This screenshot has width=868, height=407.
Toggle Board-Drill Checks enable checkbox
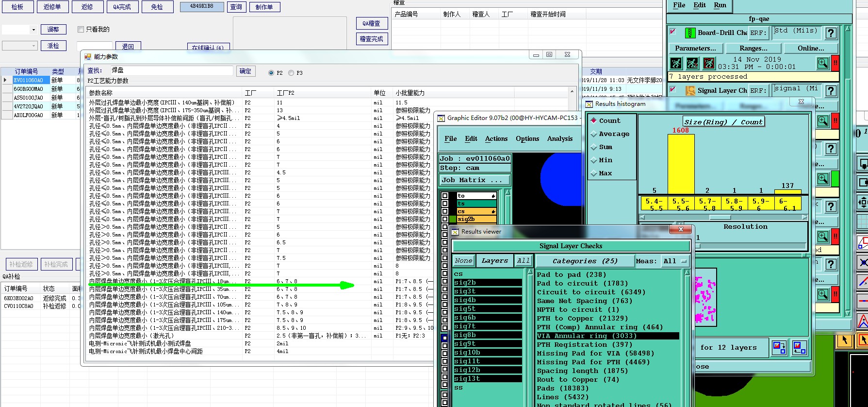coord(672,32)
